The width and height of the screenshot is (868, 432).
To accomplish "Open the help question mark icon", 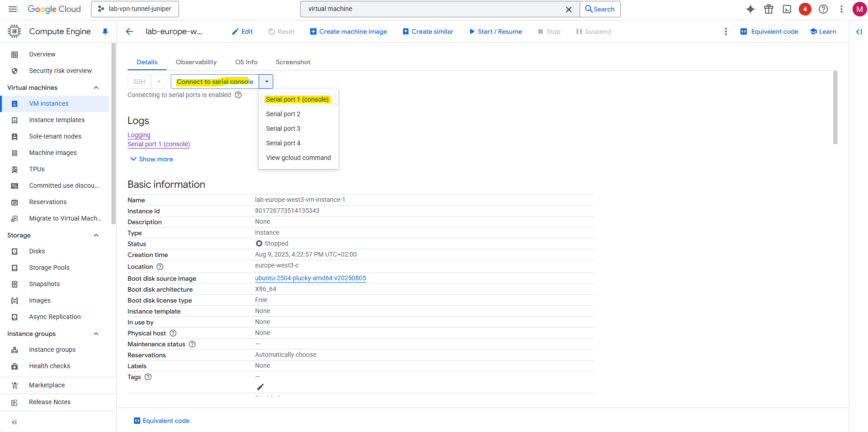I will [x=823, y=9].
